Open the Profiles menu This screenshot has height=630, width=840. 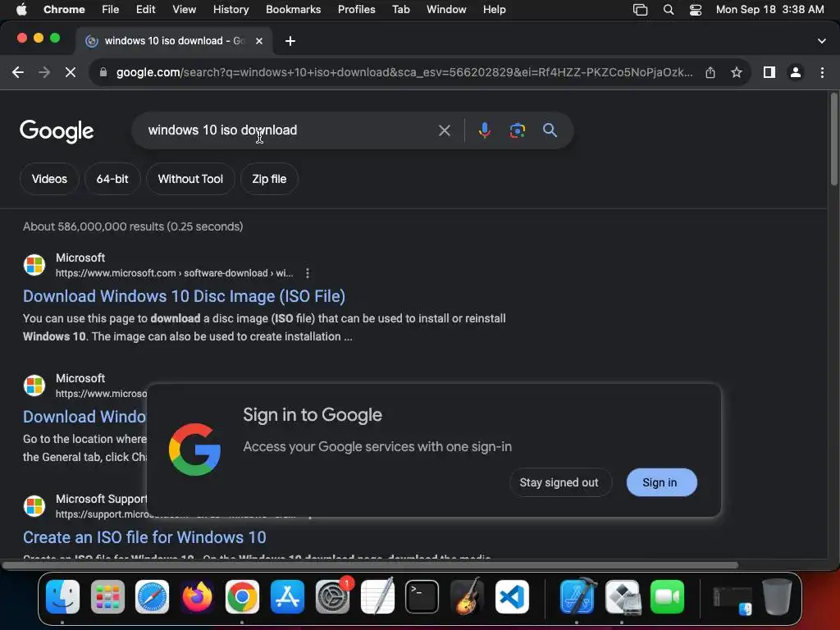(356, 9)
